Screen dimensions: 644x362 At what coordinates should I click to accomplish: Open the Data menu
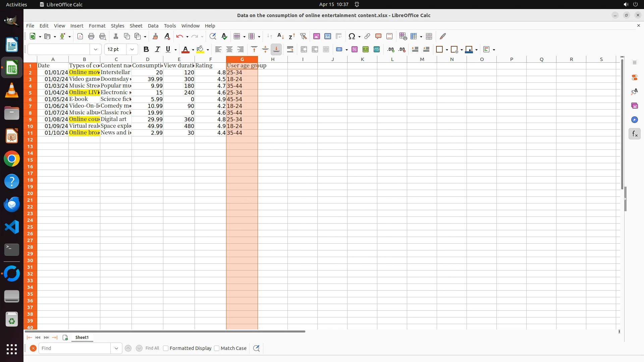coord(153,25)
